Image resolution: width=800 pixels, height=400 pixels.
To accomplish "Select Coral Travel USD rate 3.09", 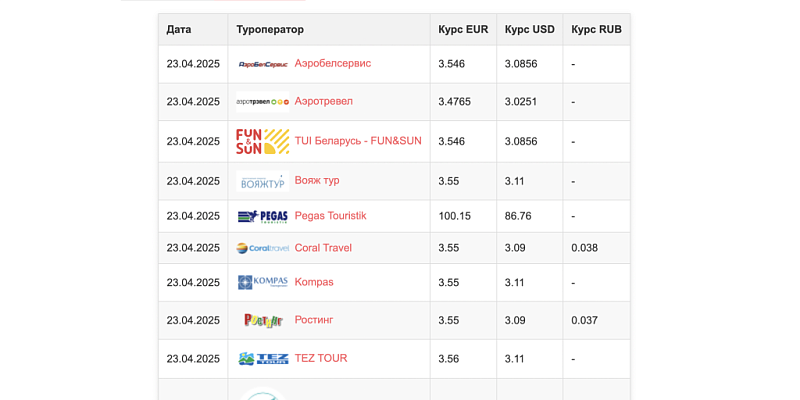I will point(515,248).
